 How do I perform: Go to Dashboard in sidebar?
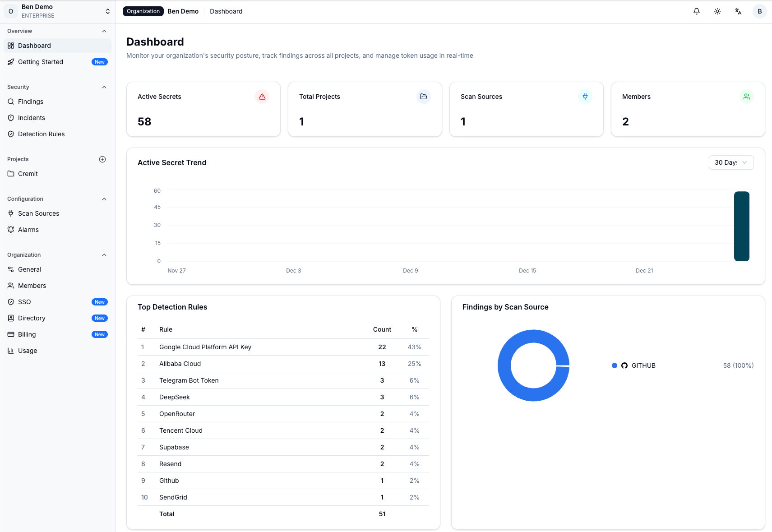[57, 46]
